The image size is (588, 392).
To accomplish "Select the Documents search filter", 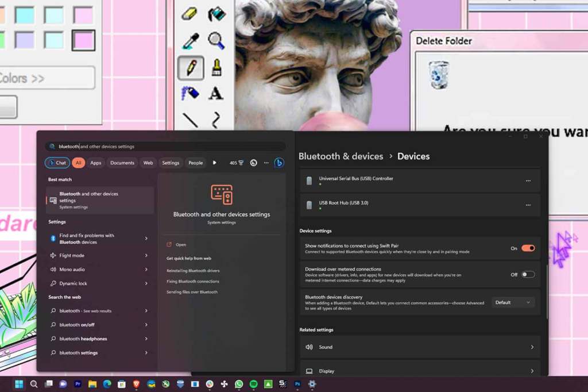I will [x=122, y=163].
